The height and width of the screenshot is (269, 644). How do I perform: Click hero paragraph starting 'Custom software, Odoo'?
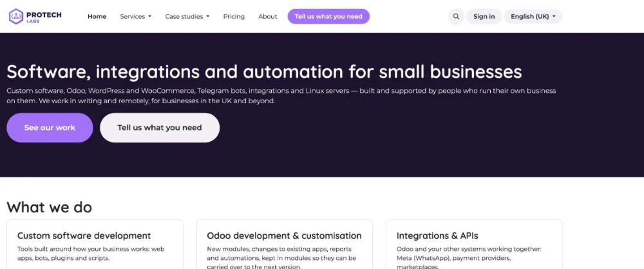[281, 95]
